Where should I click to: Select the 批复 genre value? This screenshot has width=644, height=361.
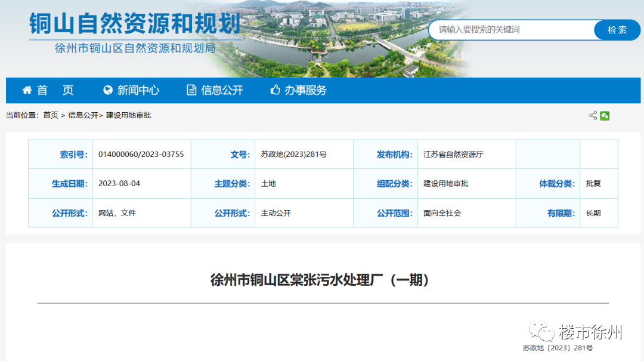click(x=593, y=183)
